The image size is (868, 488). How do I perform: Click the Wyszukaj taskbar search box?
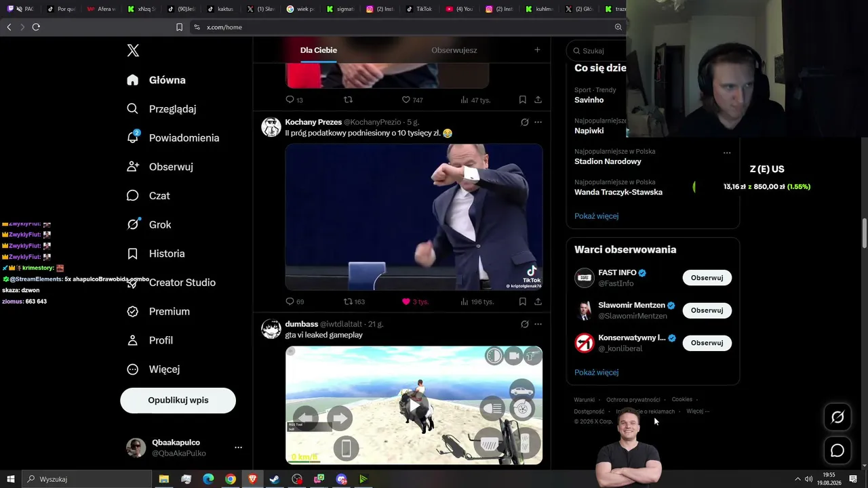pos(86,479)
